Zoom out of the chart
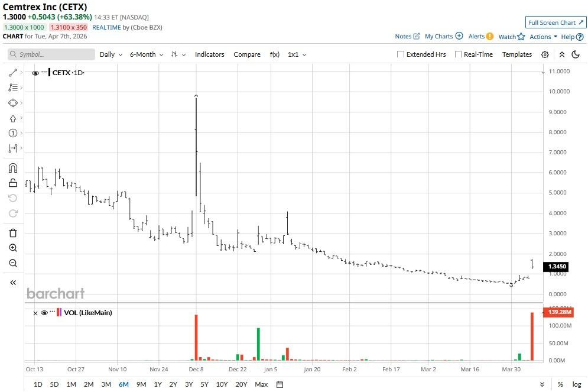This screenshot has width=588, height=392. (x=13, y=263)
